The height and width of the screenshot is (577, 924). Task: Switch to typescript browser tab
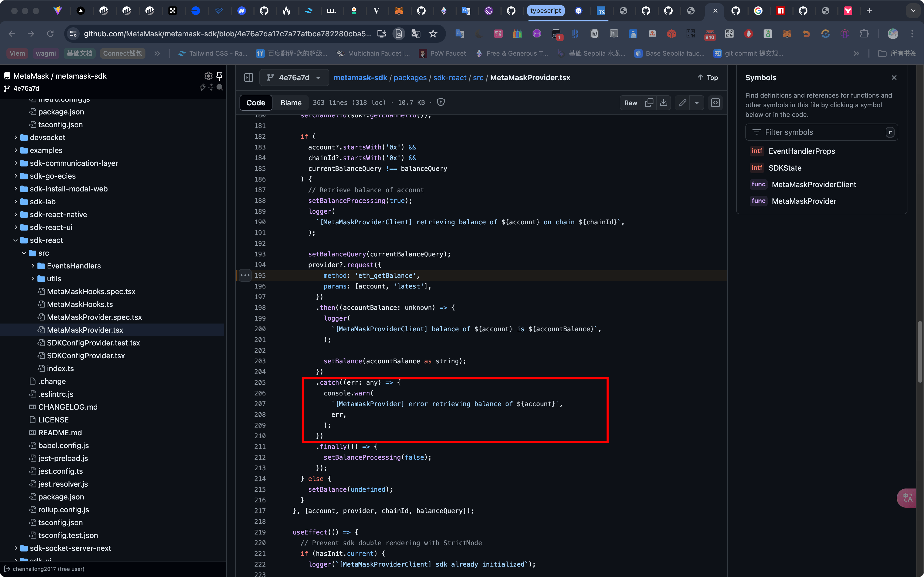point(545,11)
